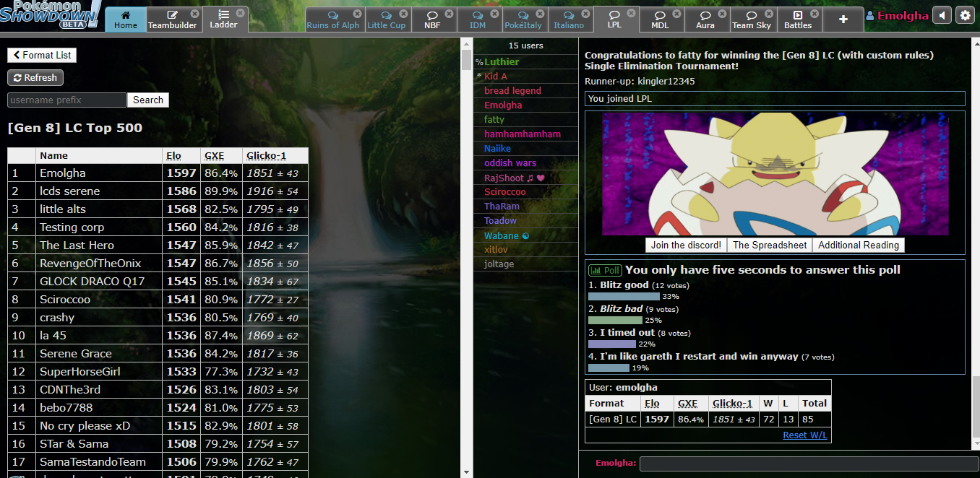Screen dimensions: 980x478
Task: Select user xitlov in user list
Action: pyautogui.click(x=526, y=249)
